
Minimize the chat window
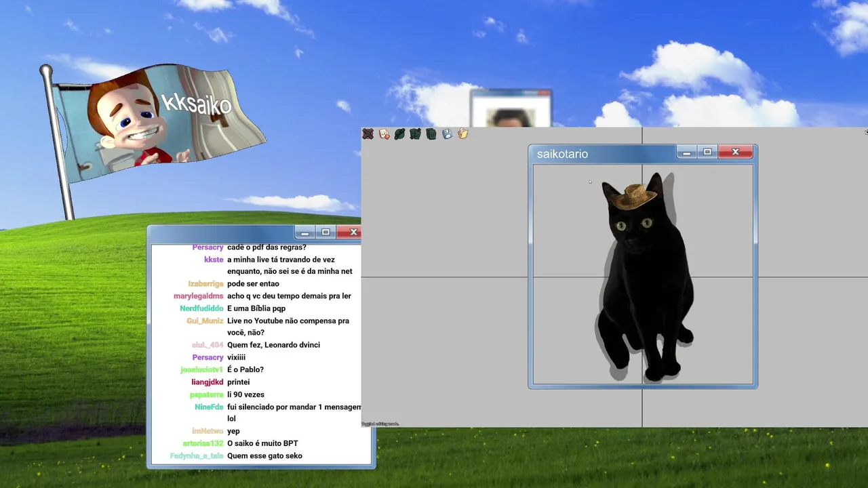tap(304, 232)
